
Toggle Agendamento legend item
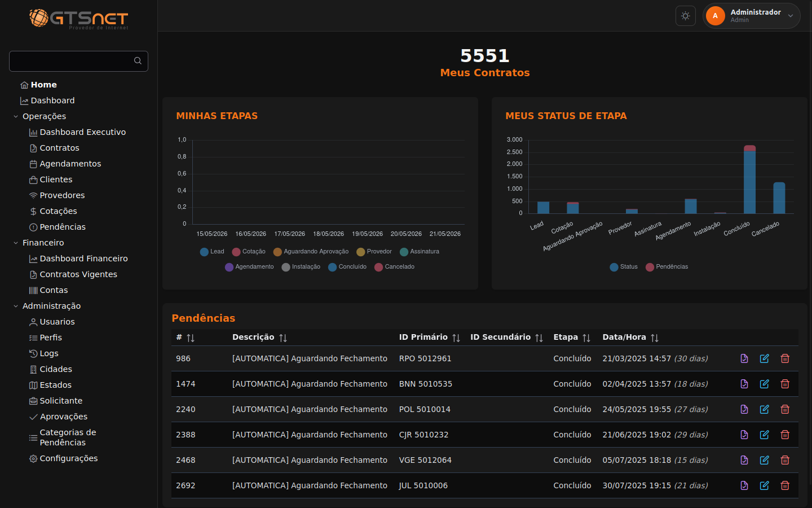249,267
